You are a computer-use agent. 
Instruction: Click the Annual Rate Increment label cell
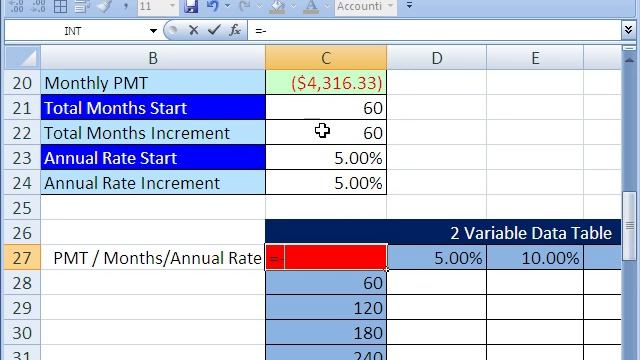click(x=153, y=183)
